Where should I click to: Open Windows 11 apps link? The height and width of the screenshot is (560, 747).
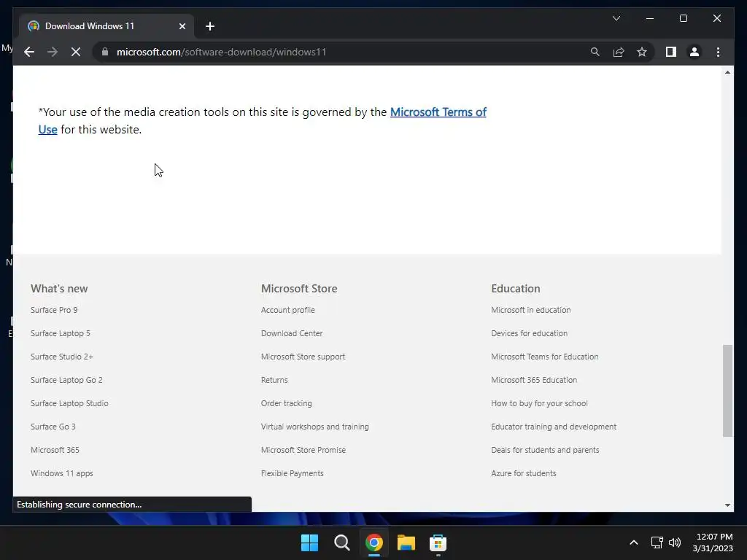[62, 473]
